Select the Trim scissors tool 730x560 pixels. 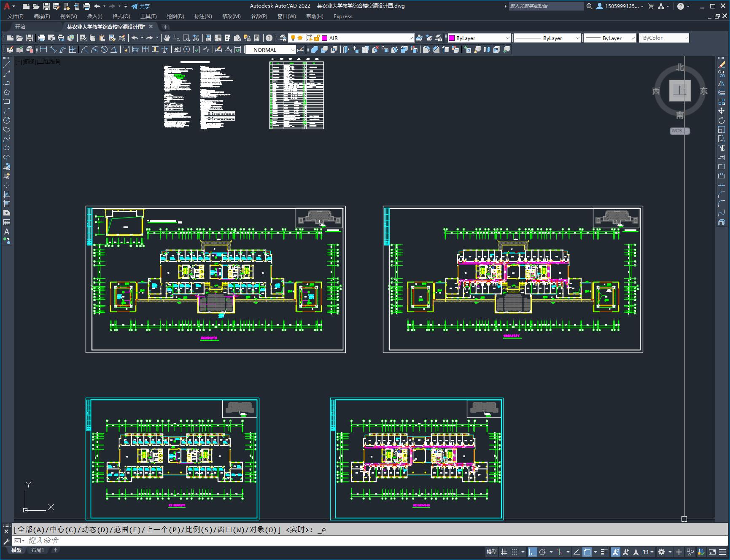[722, 148]
